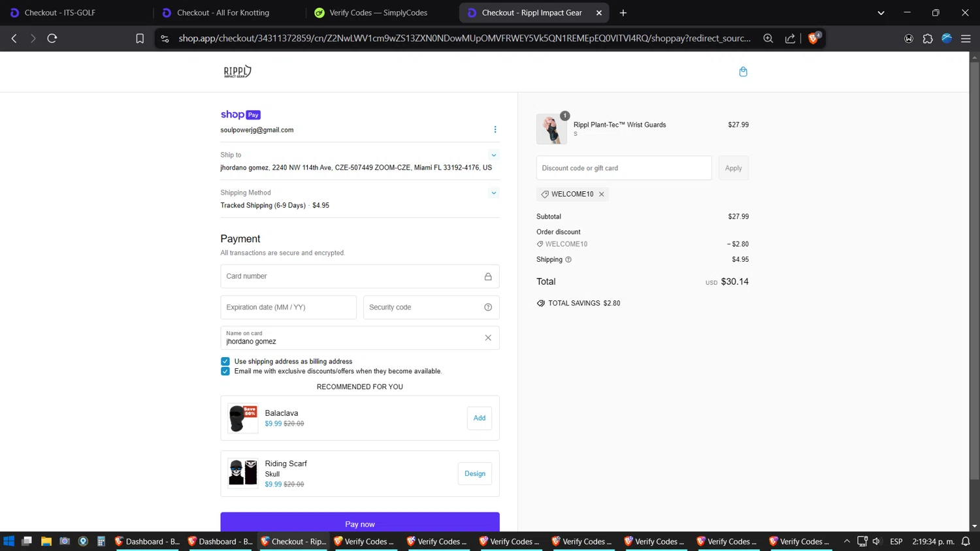Open a new browser tab
Screen dimensions: 980x551
[623, 12]
